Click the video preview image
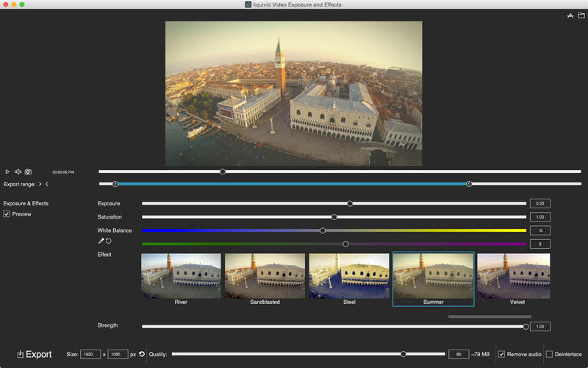The image size is (588, 368). (293, 93)
